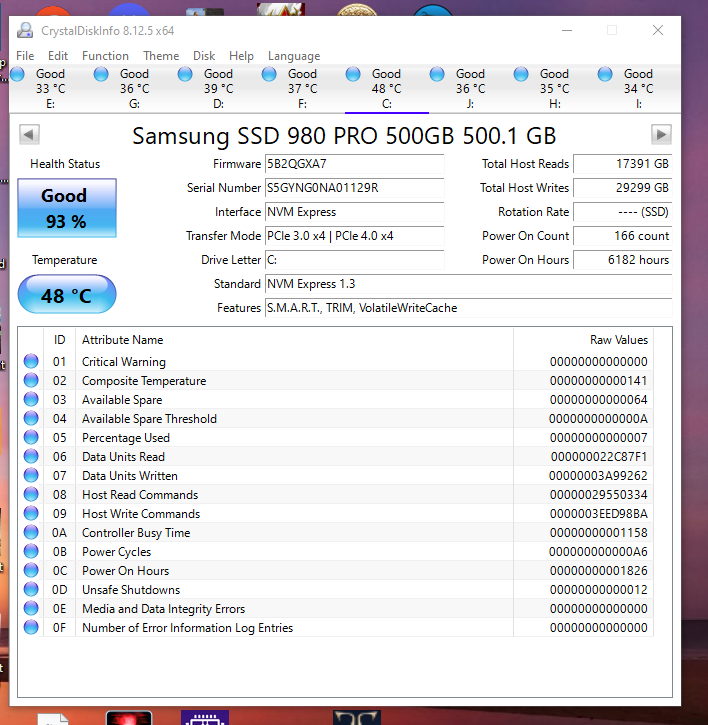Screen dimensions: 708x725
Task: Click the status icon for Host Write Commands
Action: coord(31,513)
